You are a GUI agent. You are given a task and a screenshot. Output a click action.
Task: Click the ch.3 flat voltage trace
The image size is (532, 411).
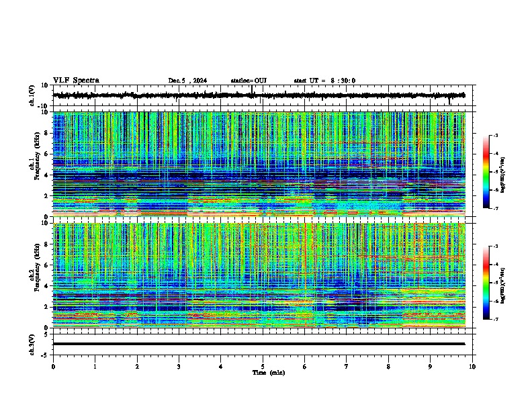259,344
